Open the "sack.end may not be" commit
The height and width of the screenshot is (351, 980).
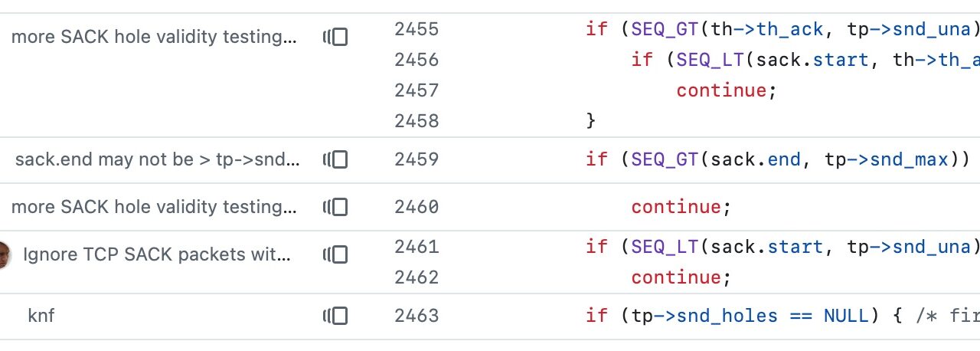[x=157, y=159]
